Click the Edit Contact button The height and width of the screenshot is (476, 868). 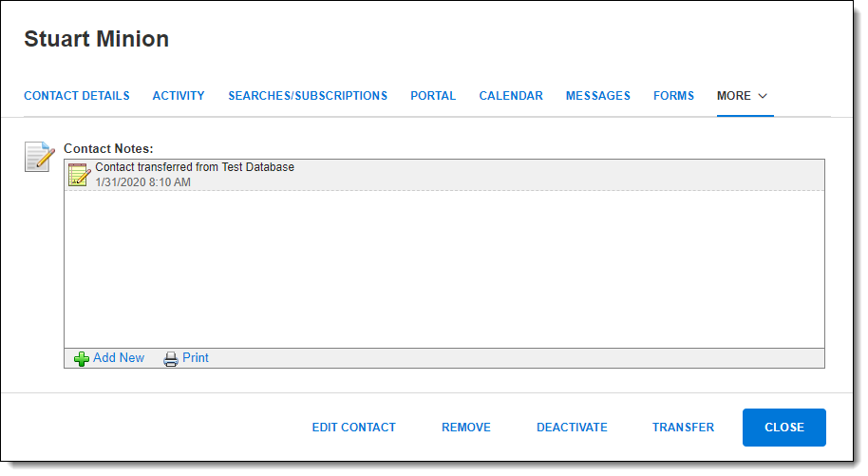click(353, 428)
